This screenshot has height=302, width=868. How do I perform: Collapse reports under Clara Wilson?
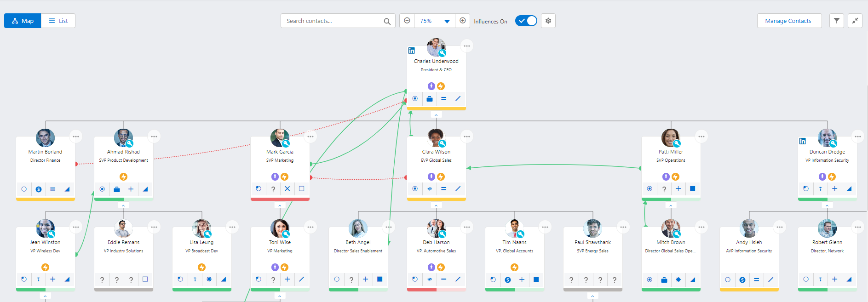tap(436, 205)
